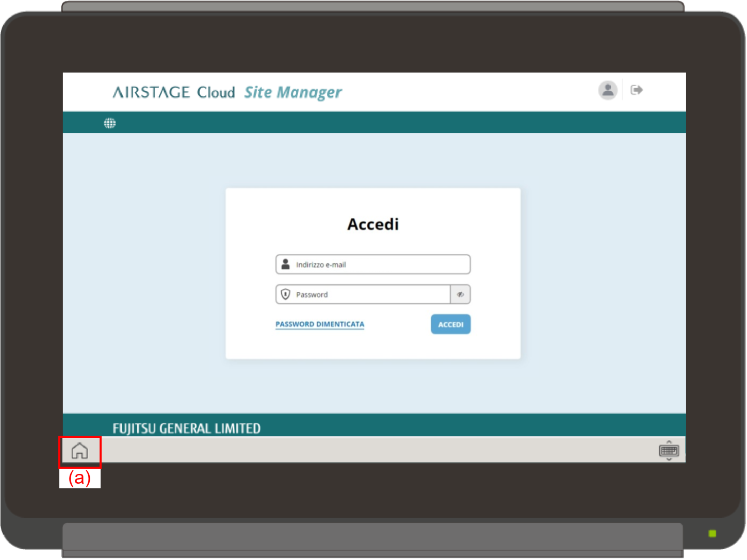Image resolution: width=747 pixels, height=560 pixels.
Task: Click the Site Manager title text
Action: tap(293, 92)
